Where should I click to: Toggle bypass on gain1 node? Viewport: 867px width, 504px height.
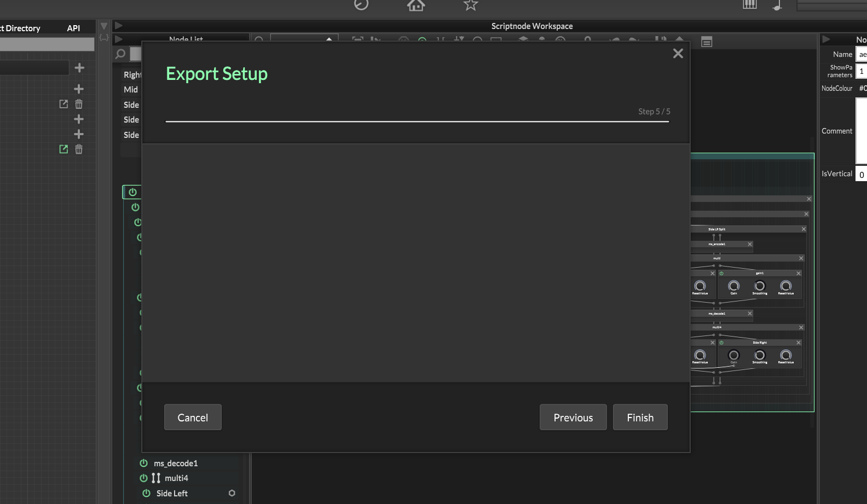721,273
